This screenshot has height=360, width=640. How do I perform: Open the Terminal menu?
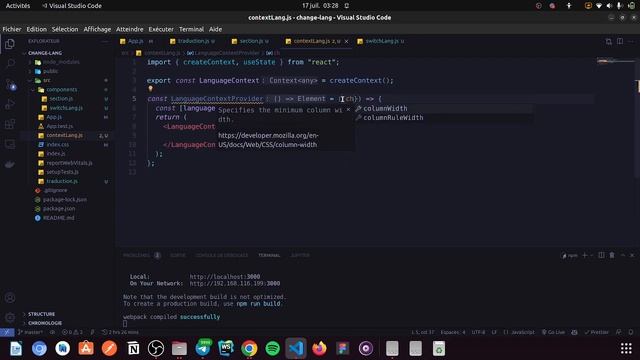[x=191, y=29]
